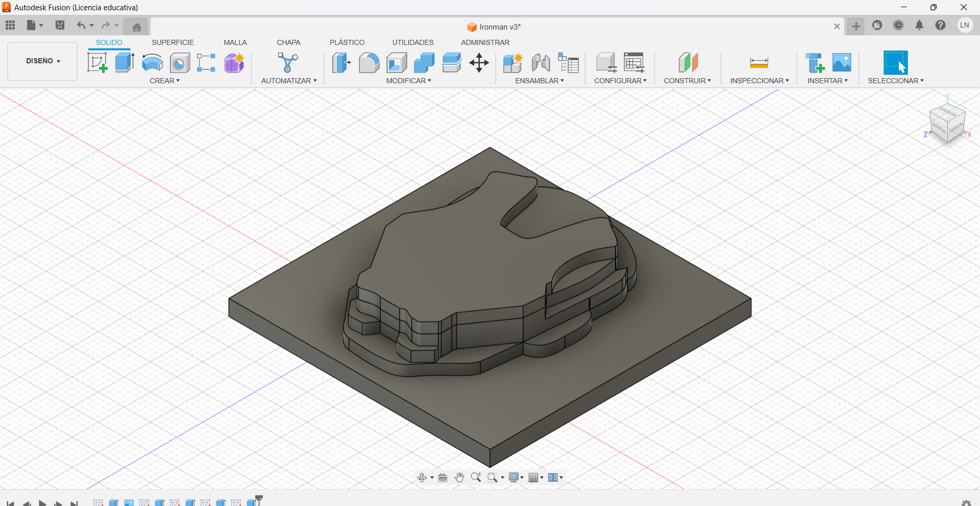This screenshot has height=506, width=980.
Task: Jump to the timeline beginning
Action: coord(11,503)
